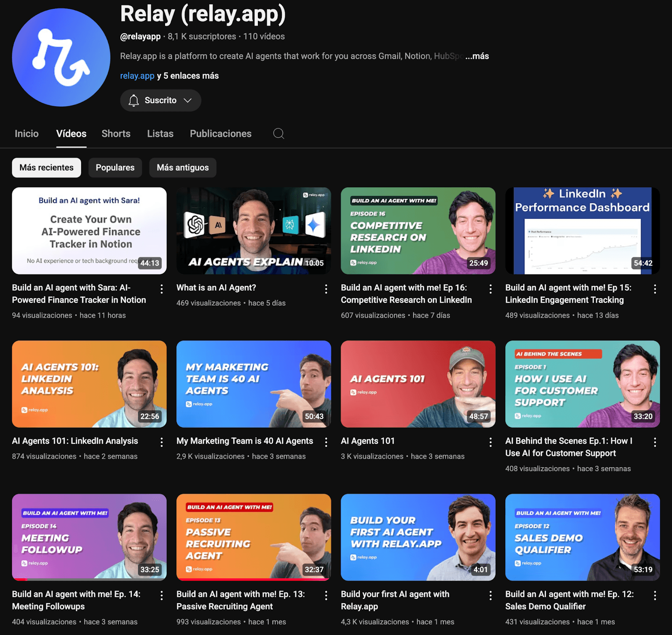Open title AI Agents 101: LinkedIn Analysis
Viewport: 672px width, 635px height.
click(x=75, y=441)
